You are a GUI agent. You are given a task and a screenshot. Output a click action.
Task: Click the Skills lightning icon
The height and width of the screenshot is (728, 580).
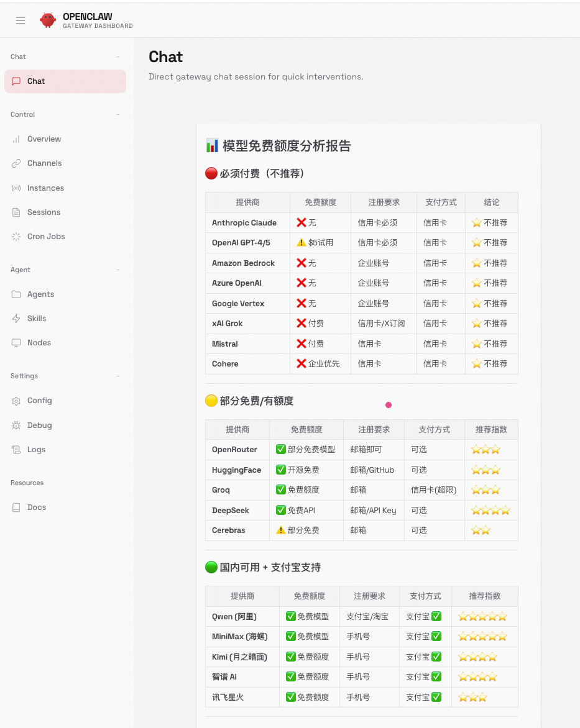[x=17, y=319]
